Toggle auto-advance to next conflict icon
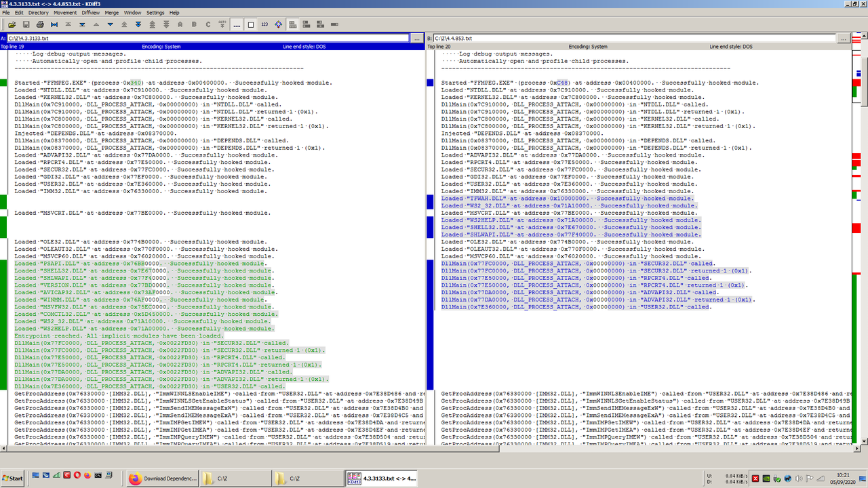Viewport: 868px width, 488px height. click(222, 24)
